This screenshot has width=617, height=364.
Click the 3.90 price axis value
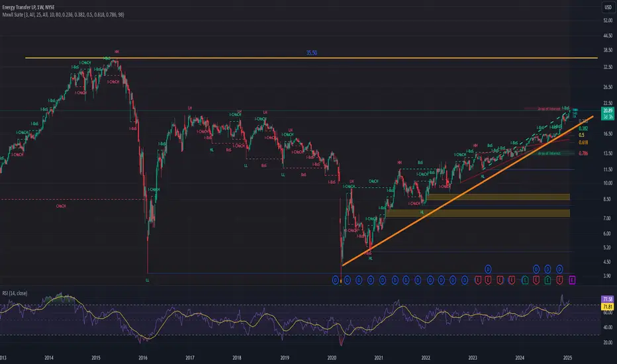pos(608,276)
